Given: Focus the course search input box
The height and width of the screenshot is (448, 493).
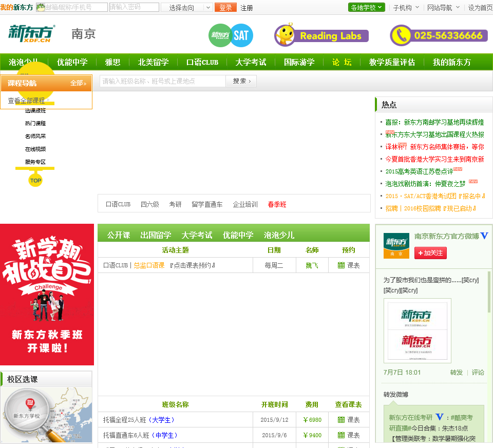Looking at the screenshot, I should click(x=163, y=81).
